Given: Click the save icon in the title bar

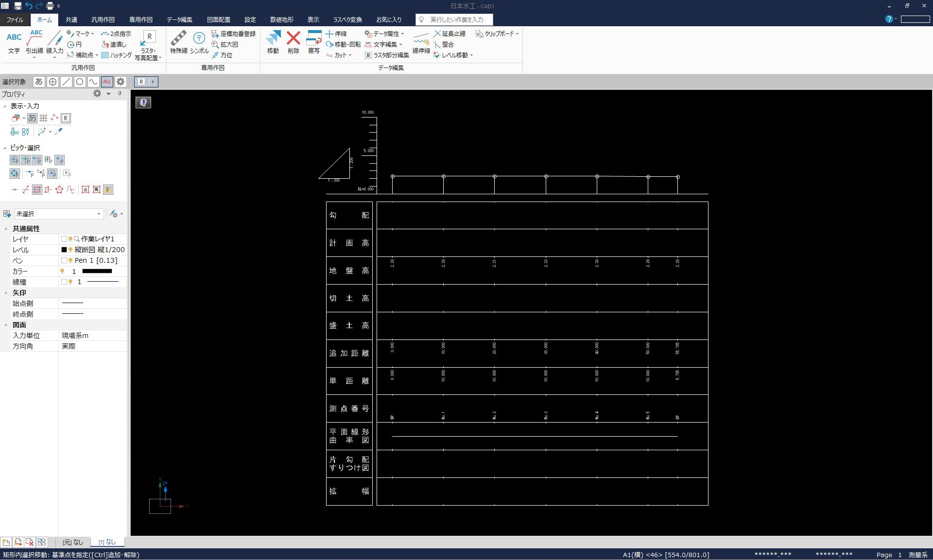Looking at the screenshot, I should click(x=17, y=6).
